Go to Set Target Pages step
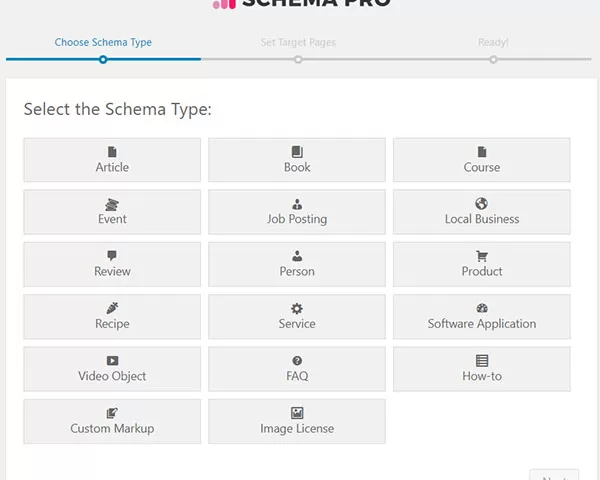Screen dimensions: 600x480 tap(298, 42)
